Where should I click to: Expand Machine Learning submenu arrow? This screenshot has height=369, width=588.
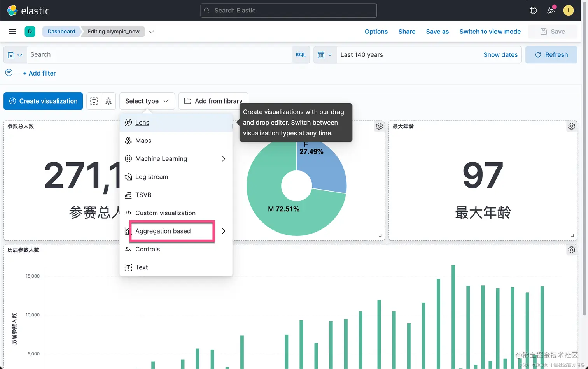tap(224, 159)
